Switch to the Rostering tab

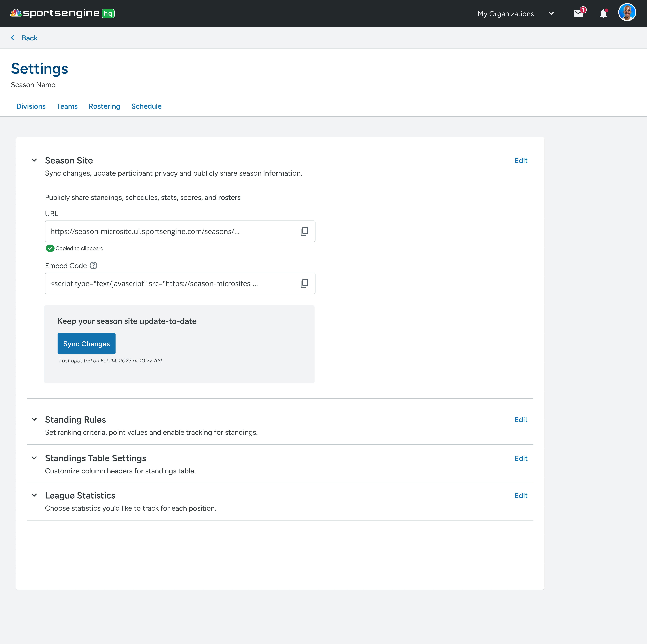click(104, 106)
